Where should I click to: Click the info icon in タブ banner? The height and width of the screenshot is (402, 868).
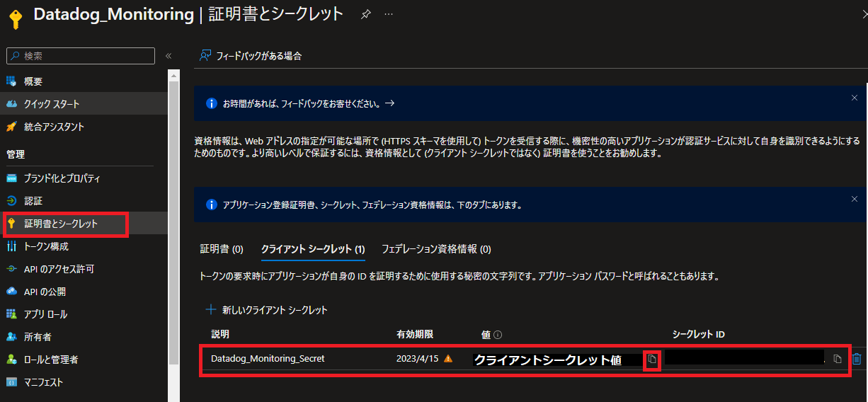pos(211,205)
